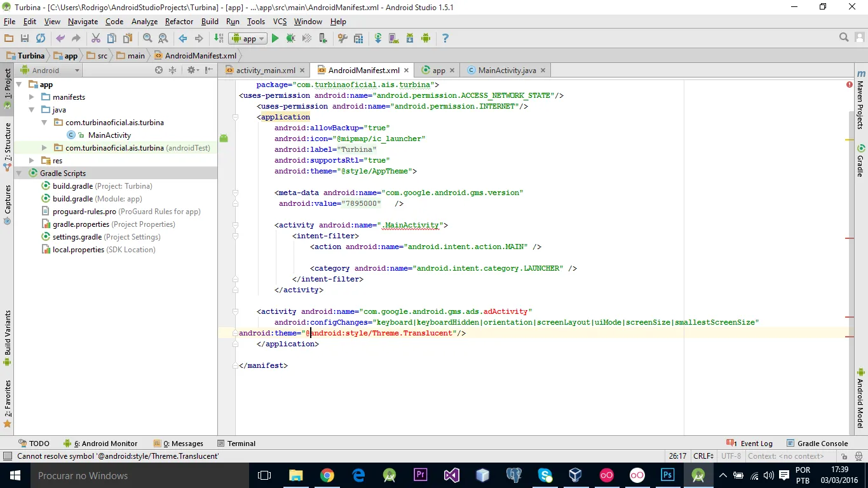Screen dimensions: 868x488
Task: Click the red error stripe indicator at top-right of editor
Action: point(850,85)
